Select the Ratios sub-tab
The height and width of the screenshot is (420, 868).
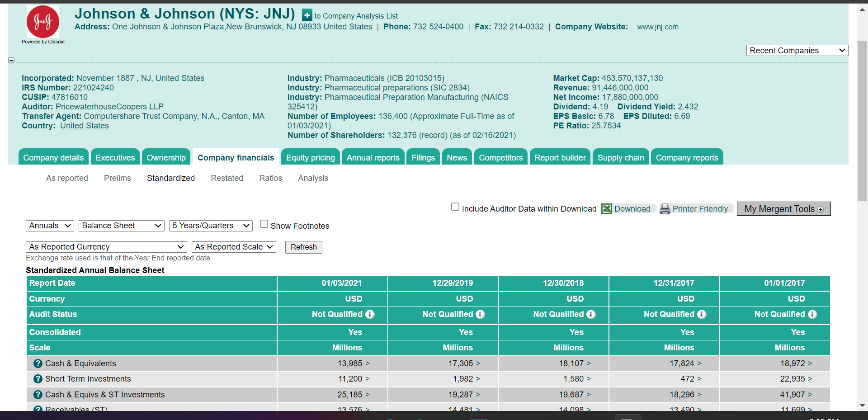[270, 178]
